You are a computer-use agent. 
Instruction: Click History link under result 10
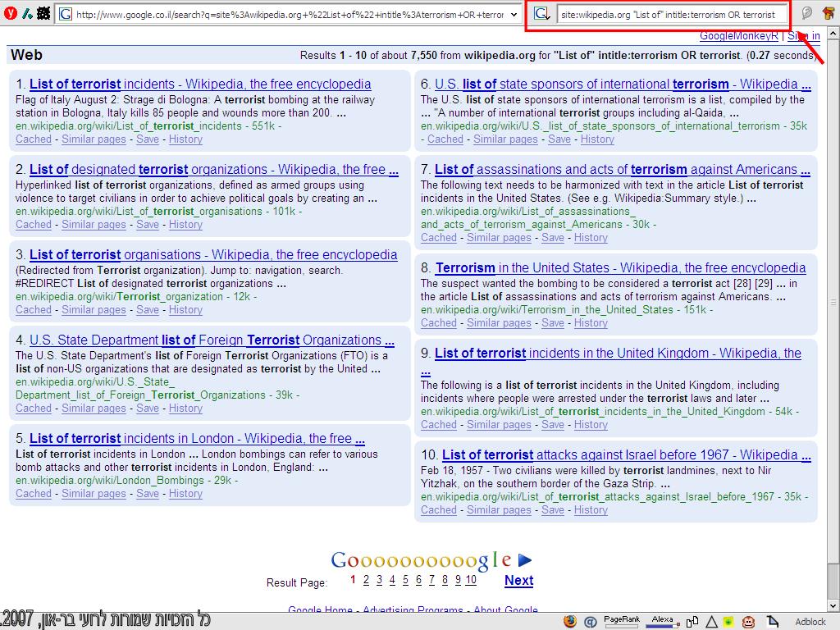pos(591,510)
